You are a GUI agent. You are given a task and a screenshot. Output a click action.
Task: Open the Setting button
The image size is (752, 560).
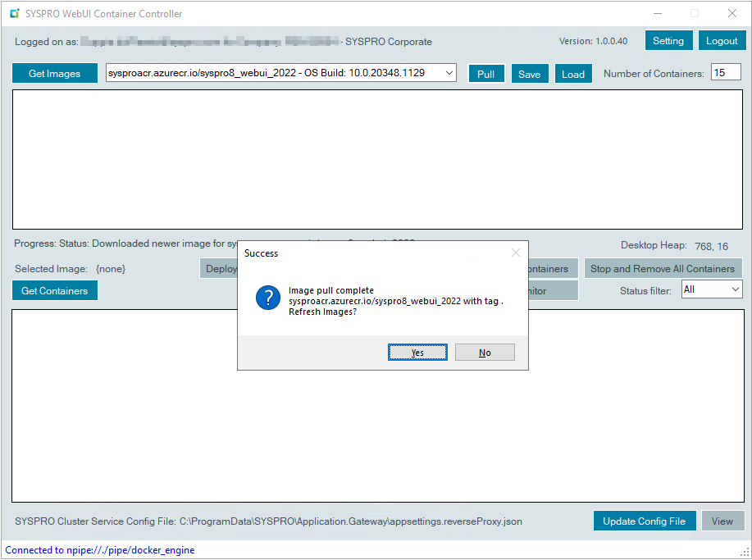pos(668,41)
